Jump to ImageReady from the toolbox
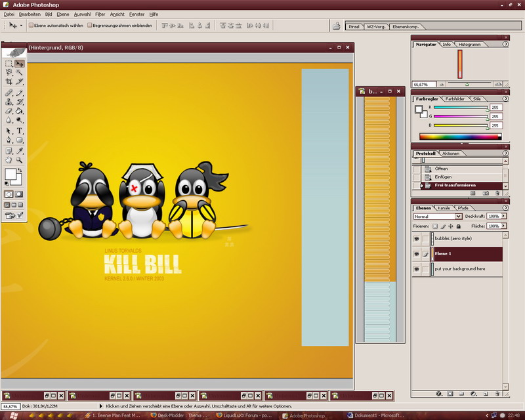Screen dimensions: 525x420 14,215
